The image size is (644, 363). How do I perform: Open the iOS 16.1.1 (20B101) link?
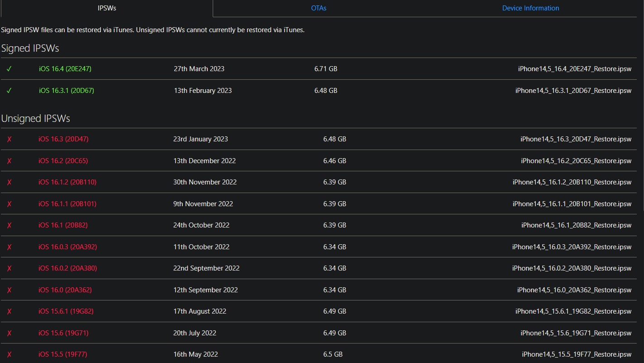(67, 204)
